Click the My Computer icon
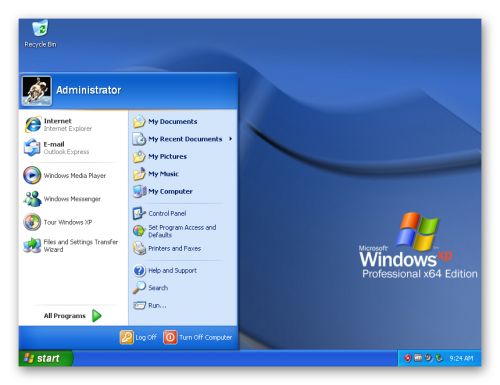 (x=139, y=191)
